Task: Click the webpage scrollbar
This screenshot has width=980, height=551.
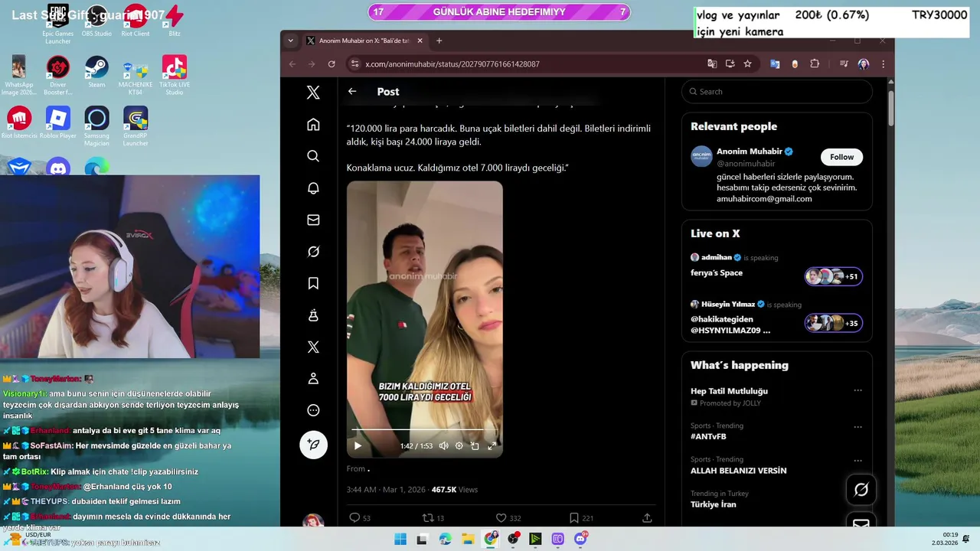Action: pos(890,109)
